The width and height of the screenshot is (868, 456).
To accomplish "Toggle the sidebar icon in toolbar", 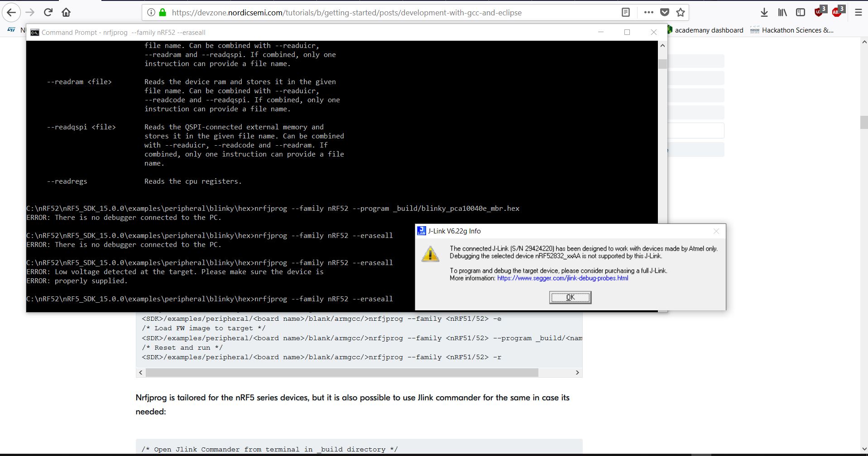I will 801,13.
